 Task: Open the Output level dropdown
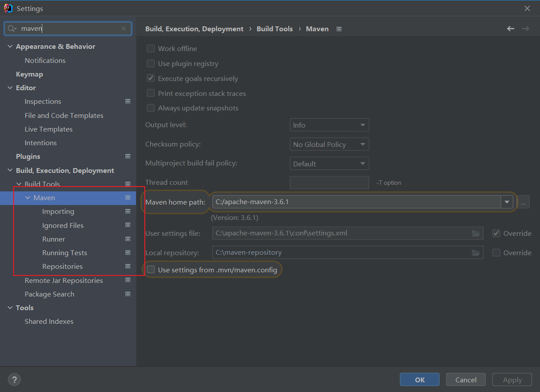click(x=329, y=125)
